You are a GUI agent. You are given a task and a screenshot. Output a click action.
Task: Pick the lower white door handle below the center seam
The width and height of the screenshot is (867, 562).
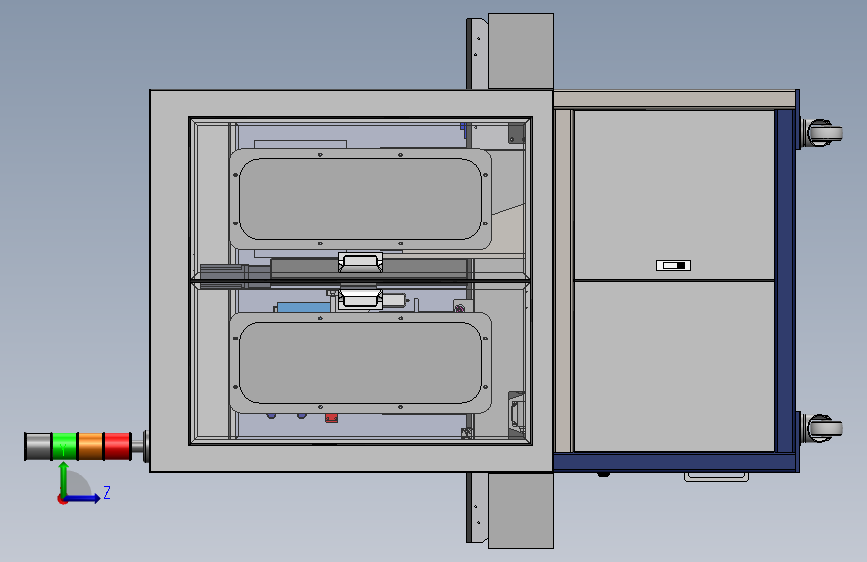361,299
